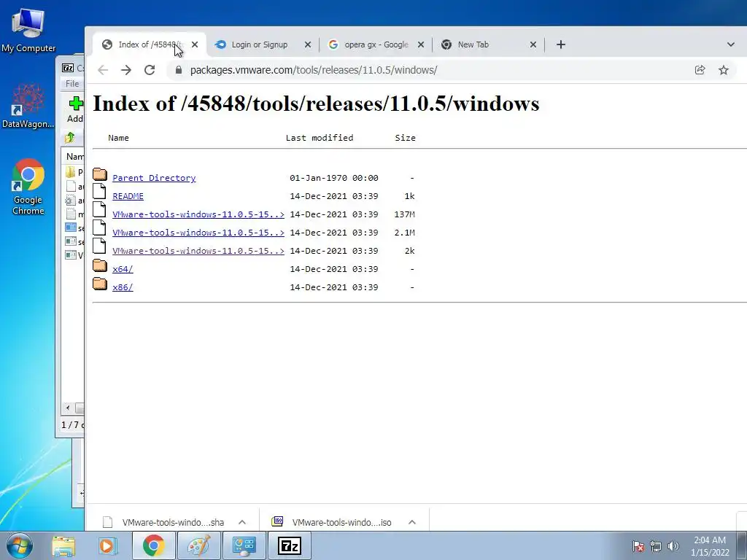The height and width of the screenshot is (560, 747).
Task: Open the Parent Directory link
Action: point(154,178)
